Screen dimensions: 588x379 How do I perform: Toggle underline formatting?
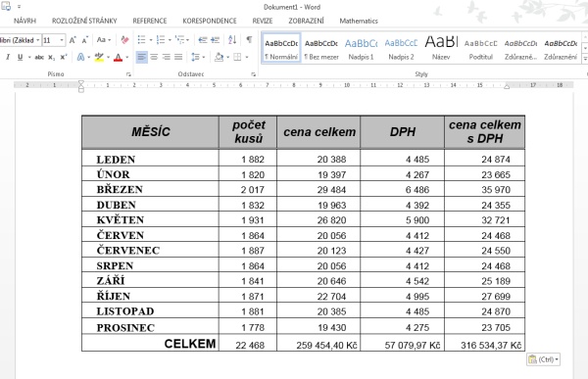tap(20, 57)
